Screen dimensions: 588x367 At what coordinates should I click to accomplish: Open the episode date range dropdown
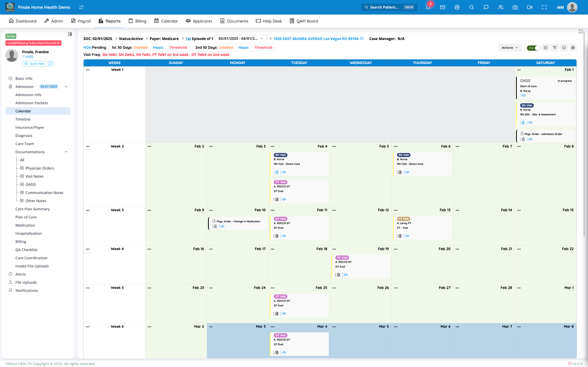[240, 39]
